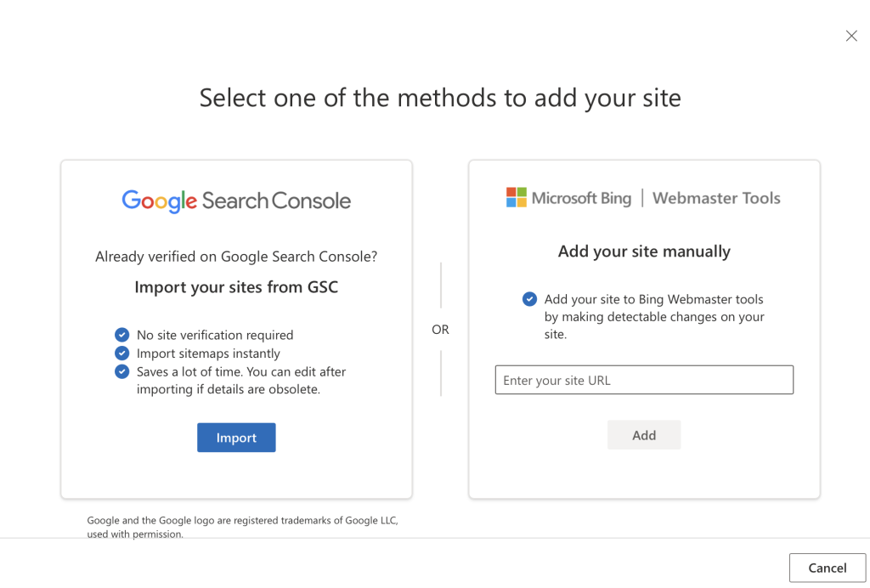Click the detectable changes description text
The height and width of the screenshot is (588, 870).
coord(654,317)
